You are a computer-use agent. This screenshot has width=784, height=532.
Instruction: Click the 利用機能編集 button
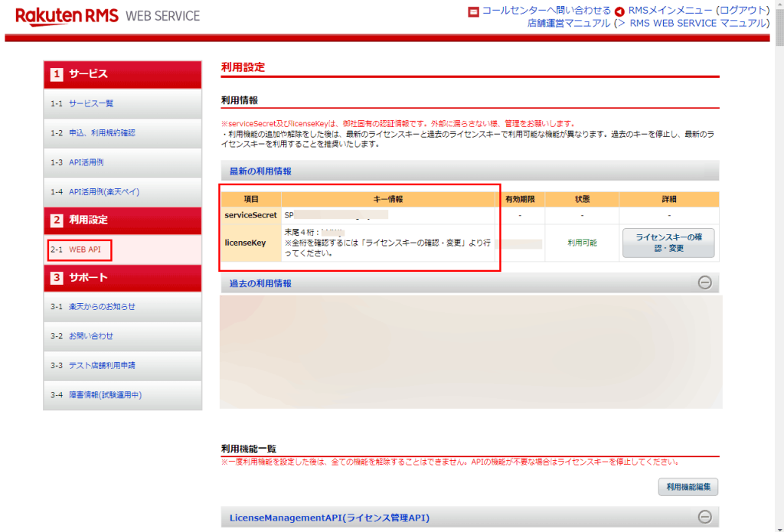pos(688,487)
